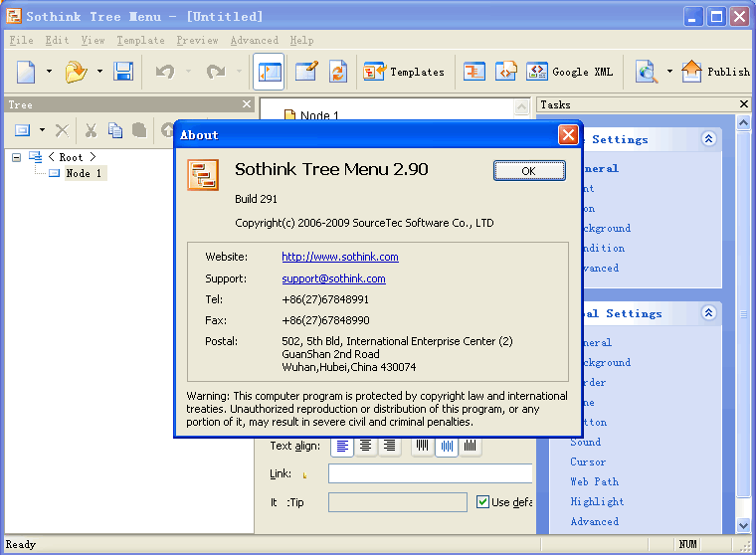756x555 pixels.
Task: Click the Publish toolbar button
Action: pos(716,72)
